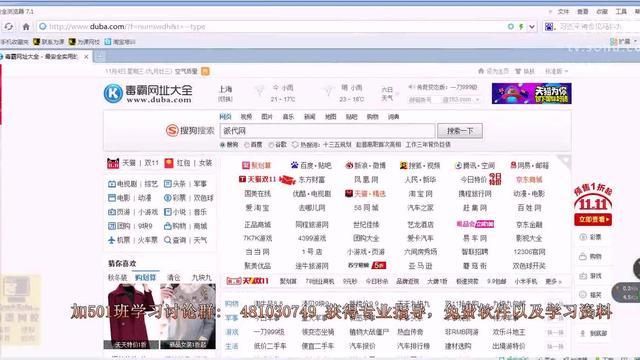The width and height of the screenshot is (640, 360).
Task: Close the 毒霸网址大全 browser tab
Action: point(86,57)
